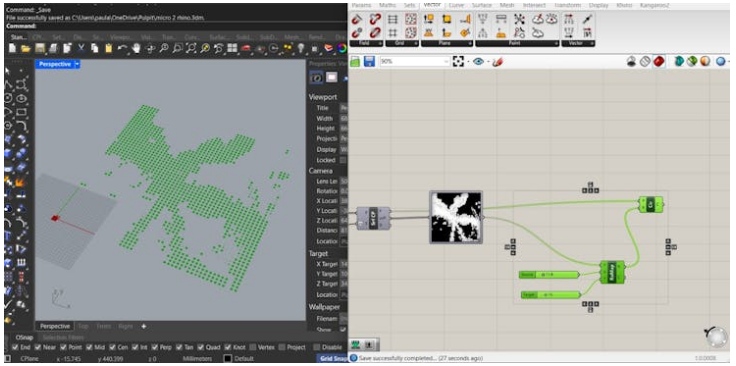Viewport: 736px width, 366px height.
Task: Click the Zoom Extents icon
Action: pyautogui.click(x=191, y=48)
